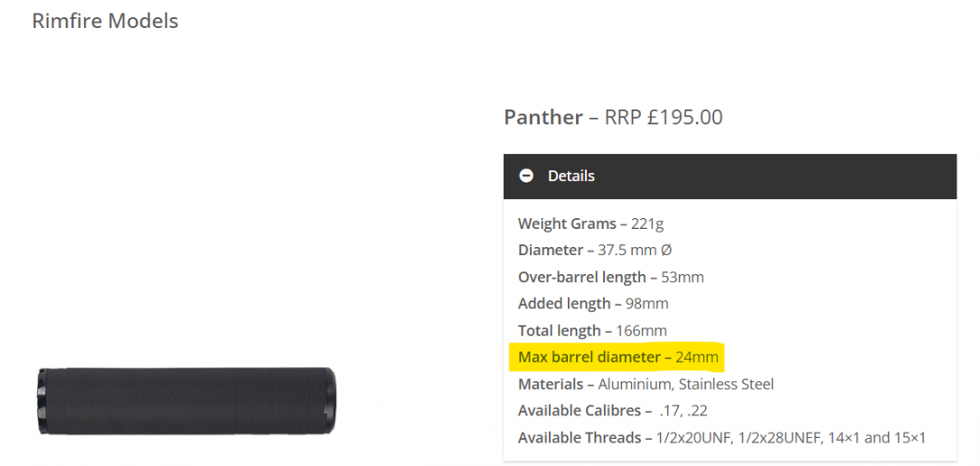This screenshot has width=980, height=466.
Task: Click the 24mm max barrel value
Action: click(x=697, y=357)
